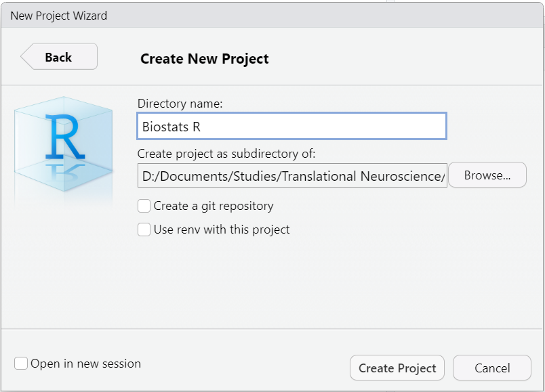This screenshot has width=545, height=392.
Task: Cancel the New Project Wizard
Action: (x=492, y=368)
